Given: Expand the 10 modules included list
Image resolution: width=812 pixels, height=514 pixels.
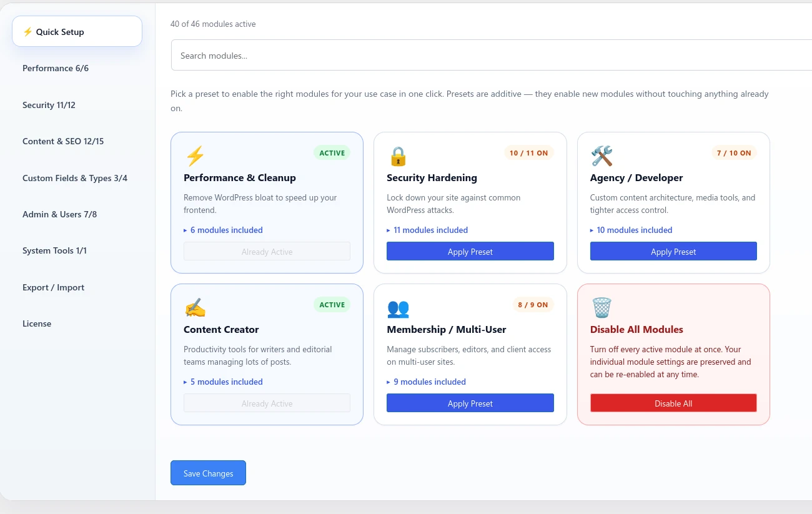Looking at the screenshot, I should click(631, 230).
